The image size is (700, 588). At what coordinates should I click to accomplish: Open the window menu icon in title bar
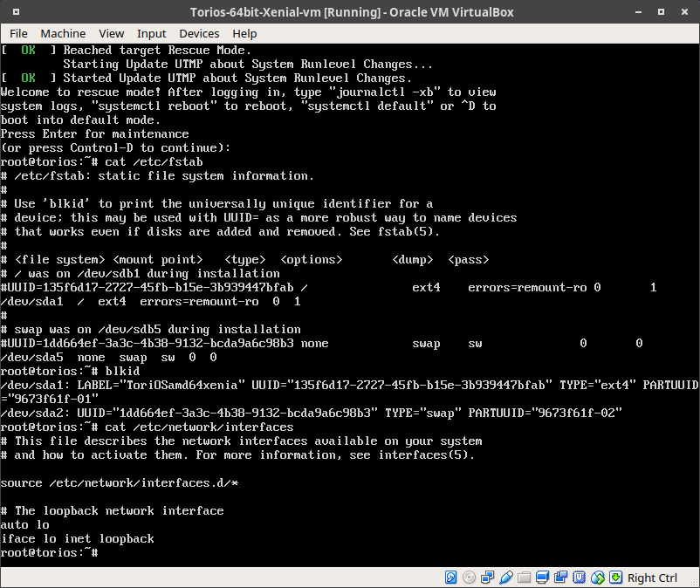[x=16, y=12]
